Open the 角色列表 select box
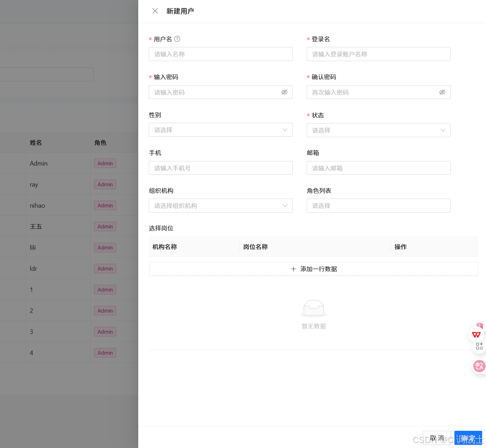Screen dimensions: 486x448 pos(379,206)
